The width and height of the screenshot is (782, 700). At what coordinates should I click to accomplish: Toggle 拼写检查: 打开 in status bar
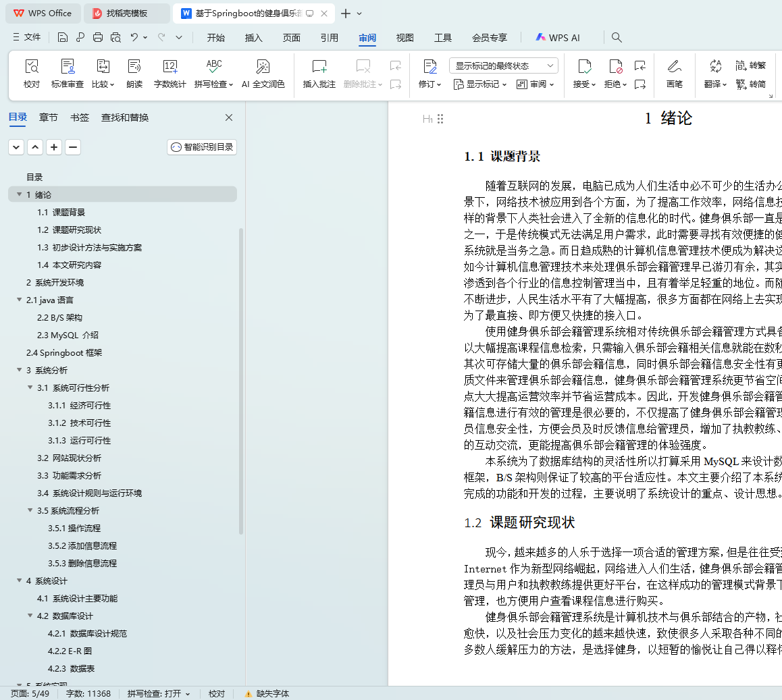(x=159, y=693)
